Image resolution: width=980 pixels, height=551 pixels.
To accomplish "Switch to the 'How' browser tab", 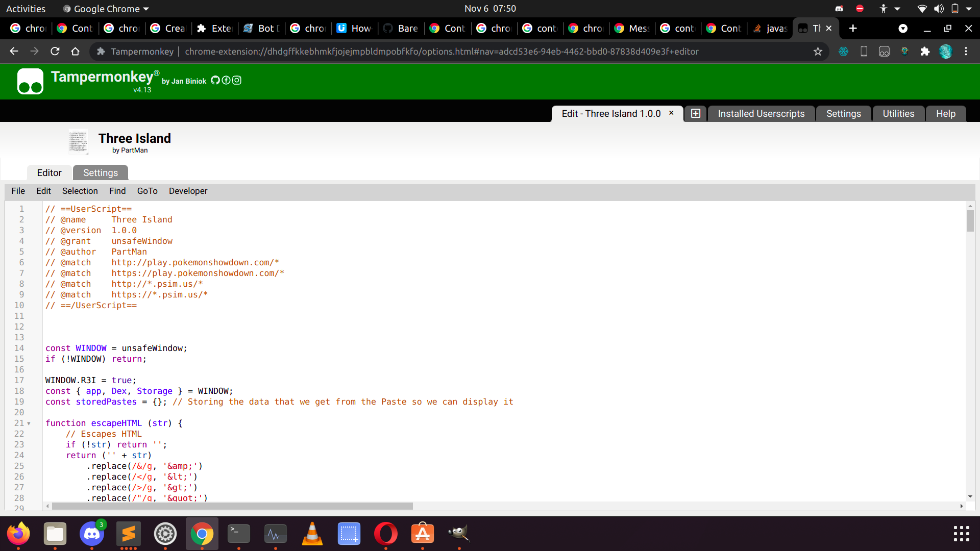I will coord(354,29).
